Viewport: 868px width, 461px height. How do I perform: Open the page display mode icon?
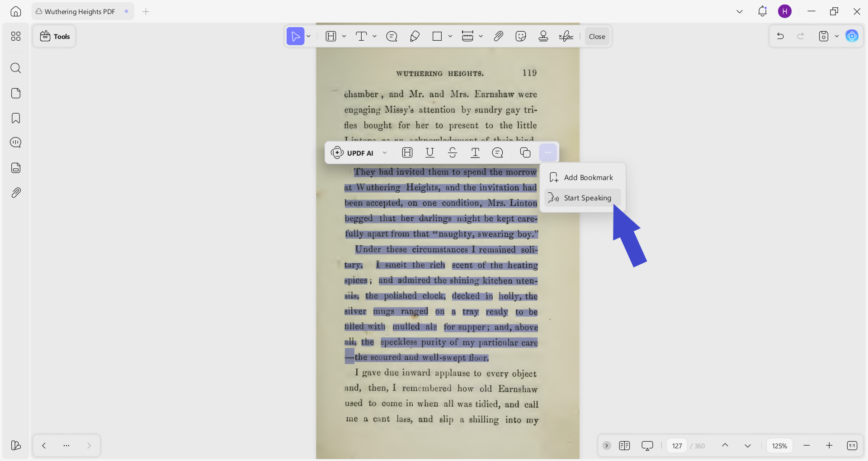(x=624, y=446)
